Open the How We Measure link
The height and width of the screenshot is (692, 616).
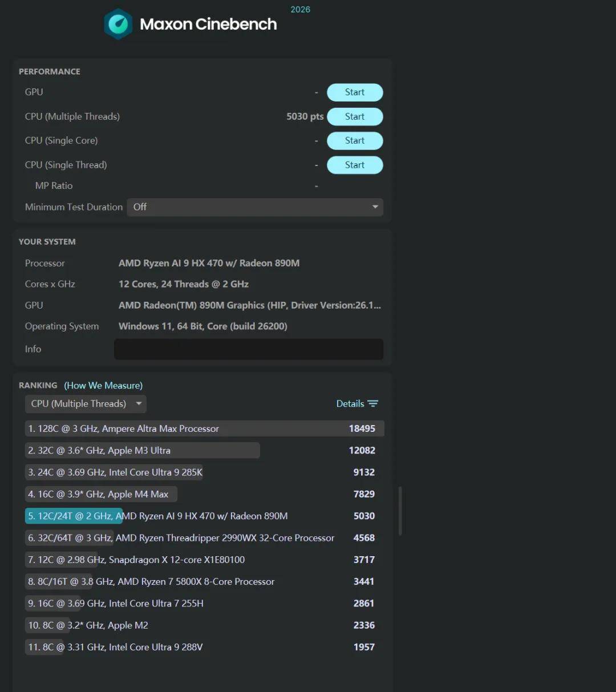(103, 386)
